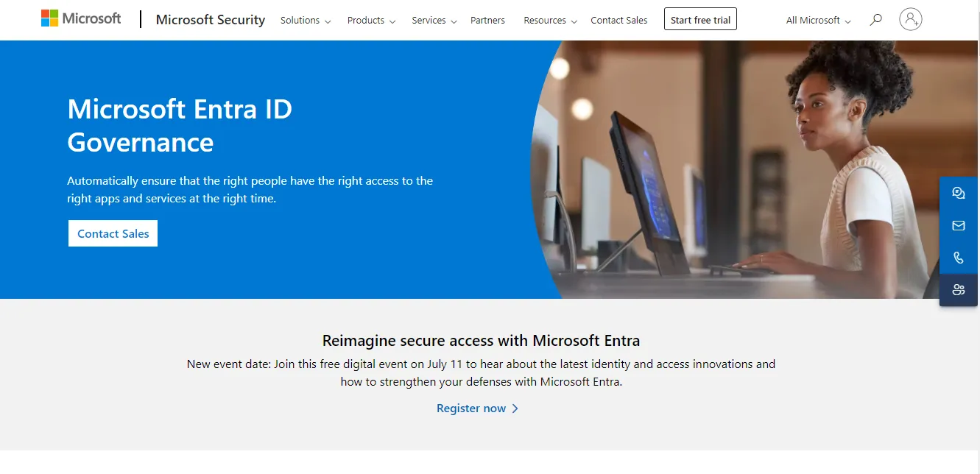Click the Microsoft Entra ID Governance heading
The image size is (980, 474).
pyautogui.click(x=180, y=125)
